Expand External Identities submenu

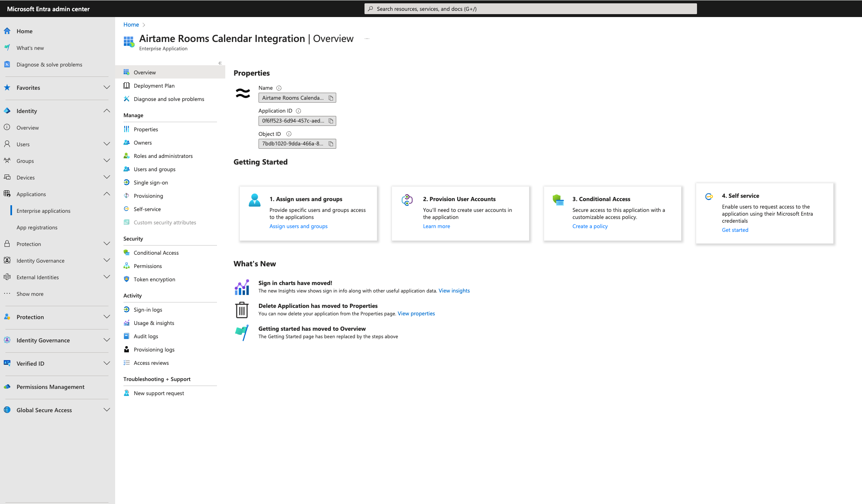coord(107,277)
